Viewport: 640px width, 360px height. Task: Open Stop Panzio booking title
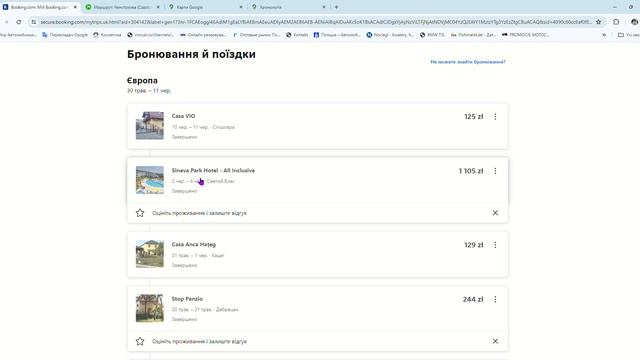coord(187,299)
